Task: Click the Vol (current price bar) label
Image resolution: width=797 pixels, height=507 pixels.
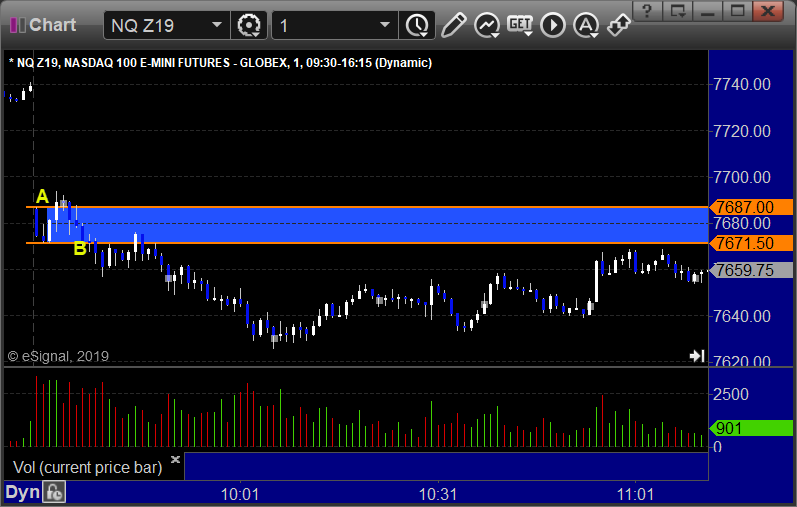Action: coord(87,467)
